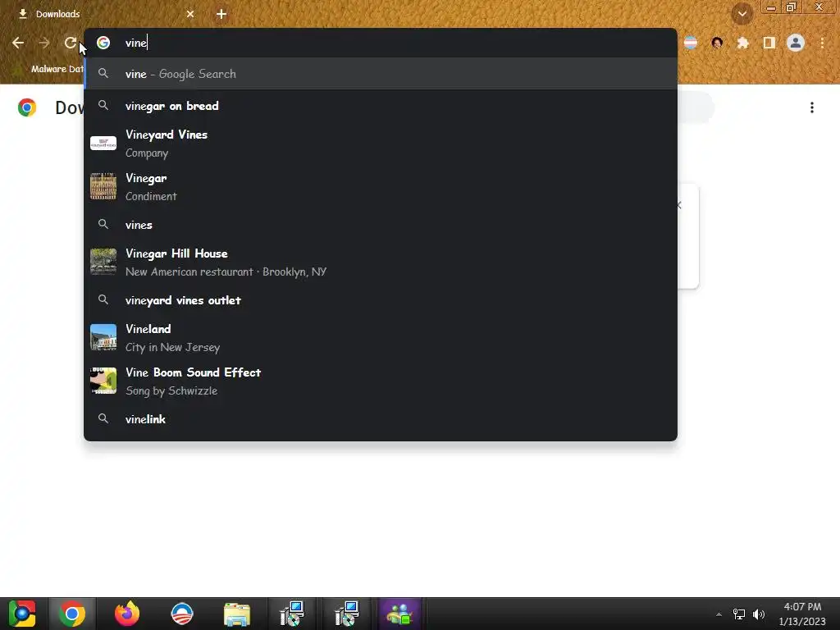
Task: Open the Windows Start button
Action: point(22,614)
